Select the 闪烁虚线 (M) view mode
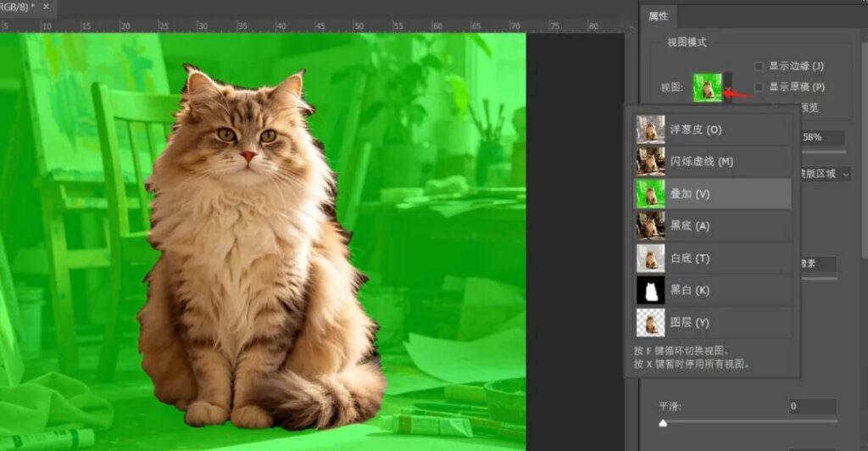 click(712, 162)
